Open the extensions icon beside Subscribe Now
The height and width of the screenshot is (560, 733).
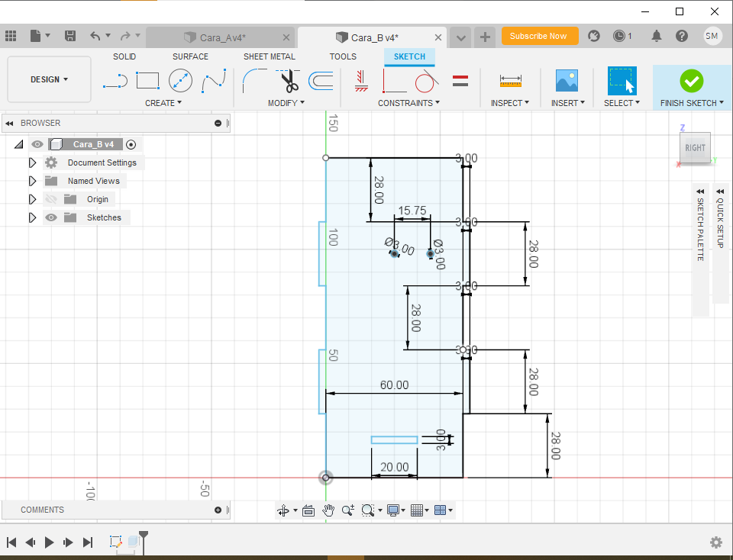(x=594, y=36)
